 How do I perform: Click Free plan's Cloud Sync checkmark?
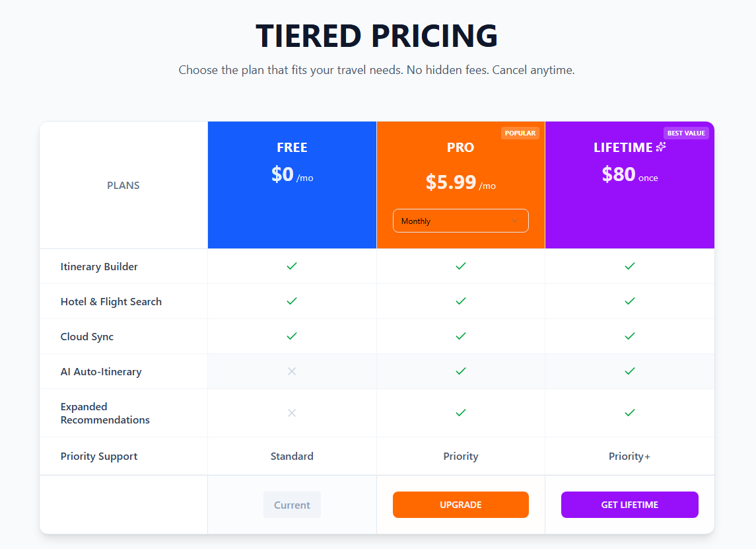[292, 336]
